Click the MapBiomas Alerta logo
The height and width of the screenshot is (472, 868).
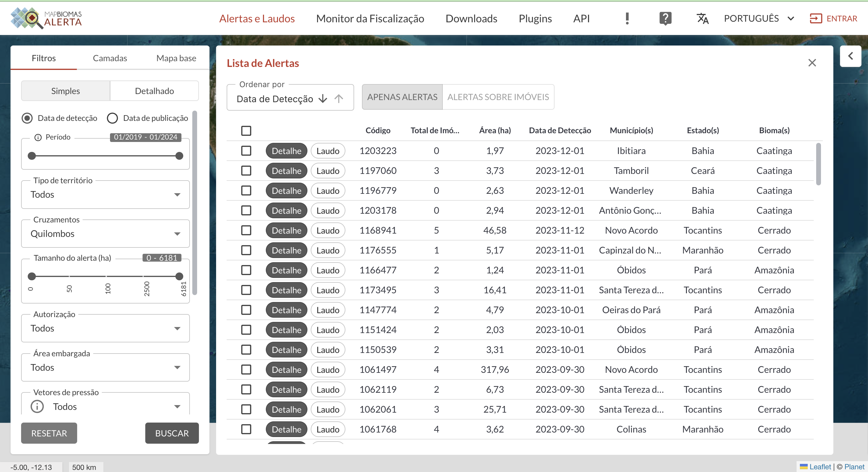(x=46, y=18)
